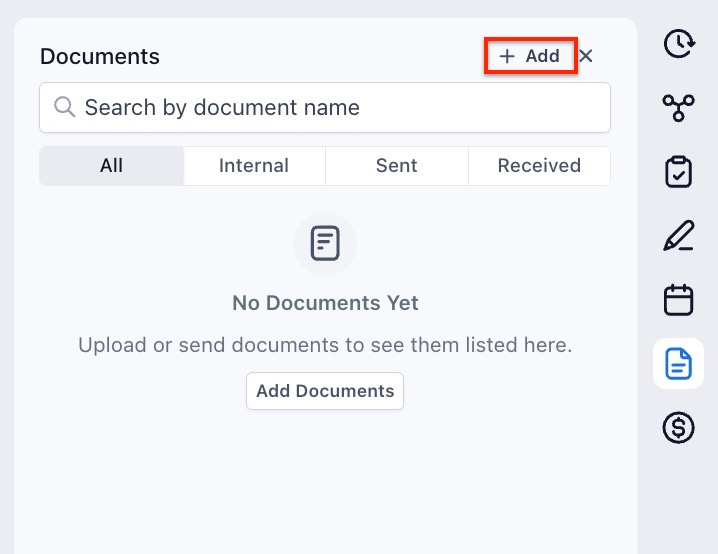Viewport: 718px width, 554px height.
Task: Select the highlighted documents sidebar icon
Action: pyautogui.click(x=679, y=364)
